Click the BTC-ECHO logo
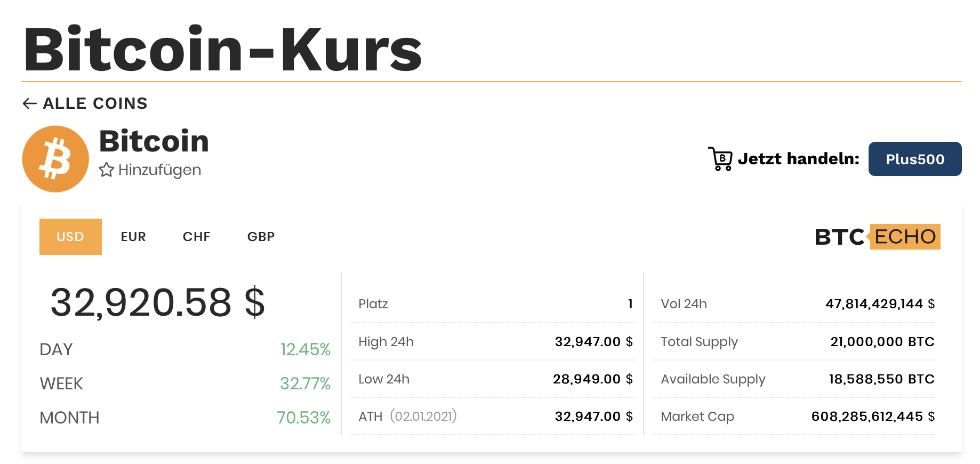980x464 pixels. coord(877,237)
